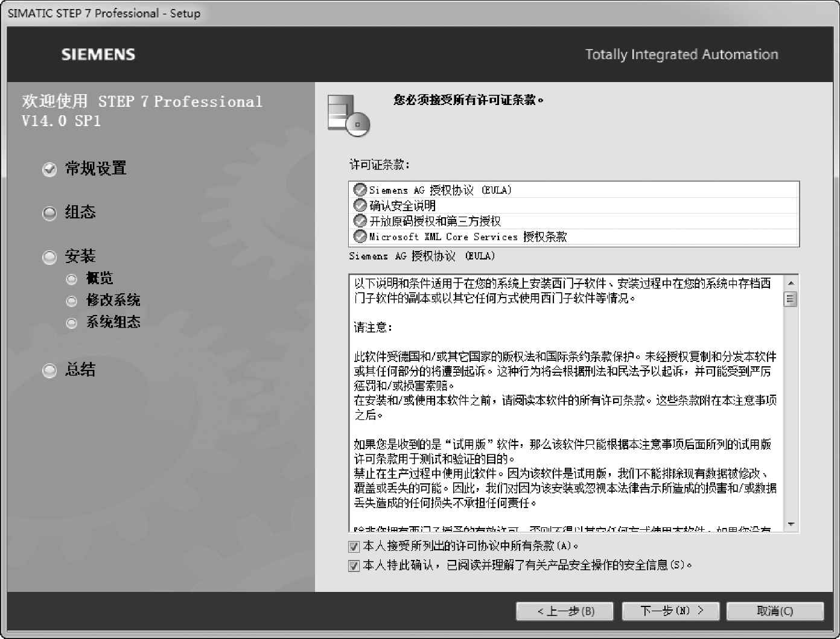Click the 您必须接受所有许可证条款 heading
The image size is (840, 639).
(x=469, y=100)
